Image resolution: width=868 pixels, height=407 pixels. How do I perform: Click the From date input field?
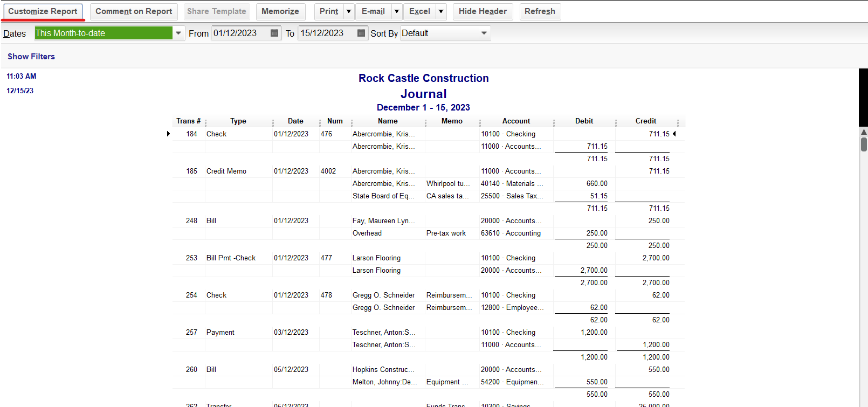pyautogui.click(x=240, y=33)
